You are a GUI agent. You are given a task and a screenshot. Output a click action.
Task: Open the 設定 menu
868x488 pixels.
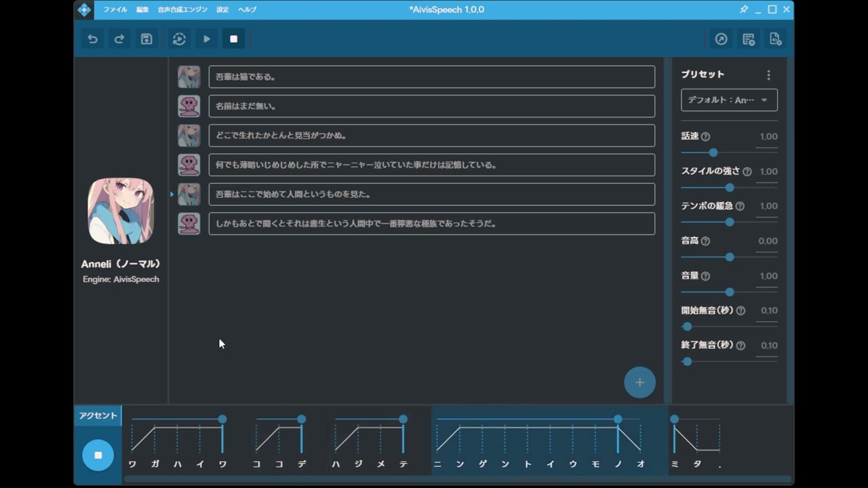tap(222, 9)
